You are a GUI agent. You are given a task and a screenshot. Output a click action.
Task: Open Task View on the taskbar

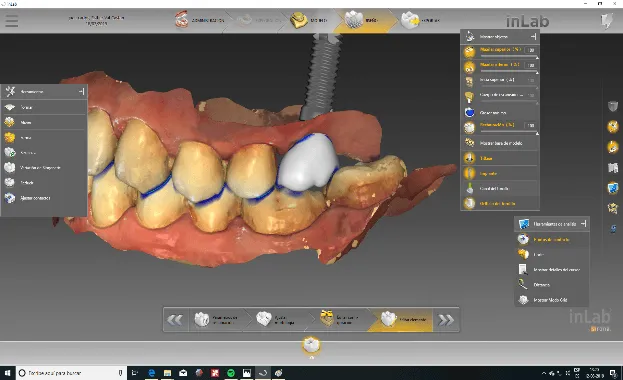point(135,373)
